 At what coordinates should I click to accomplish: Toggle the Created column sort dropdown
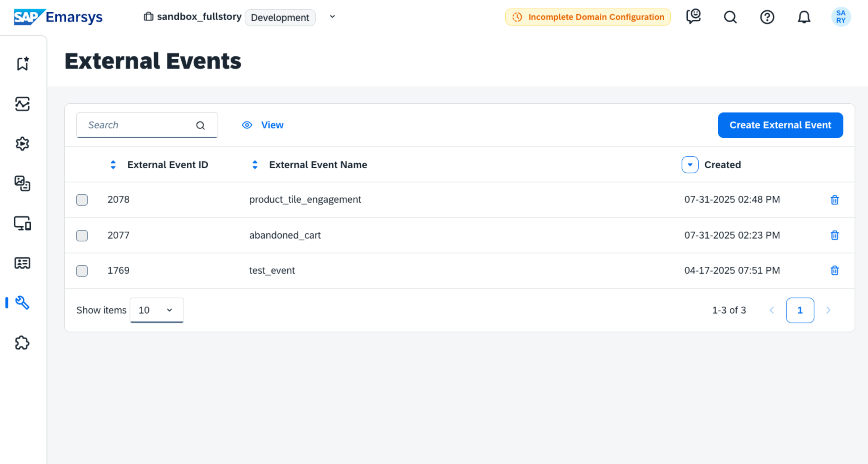click(x=690, y=165)
